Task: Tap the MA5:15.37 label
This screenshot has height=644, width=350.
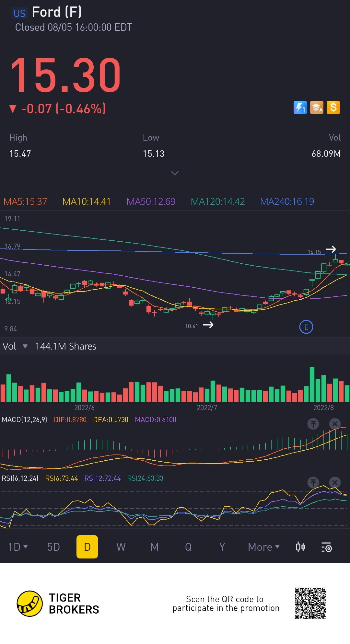Action: coord(25,201)
